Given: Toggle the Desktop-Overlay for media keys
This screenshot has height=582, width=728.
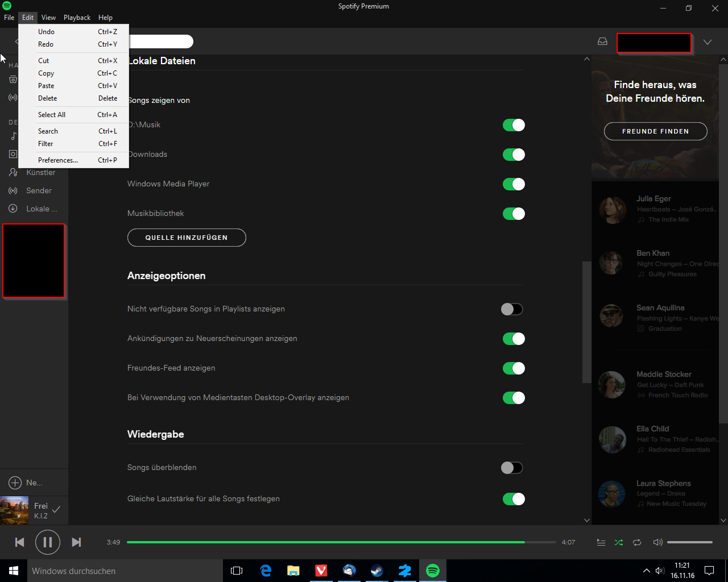Looking at the screenshot, I should coord(514,398).
